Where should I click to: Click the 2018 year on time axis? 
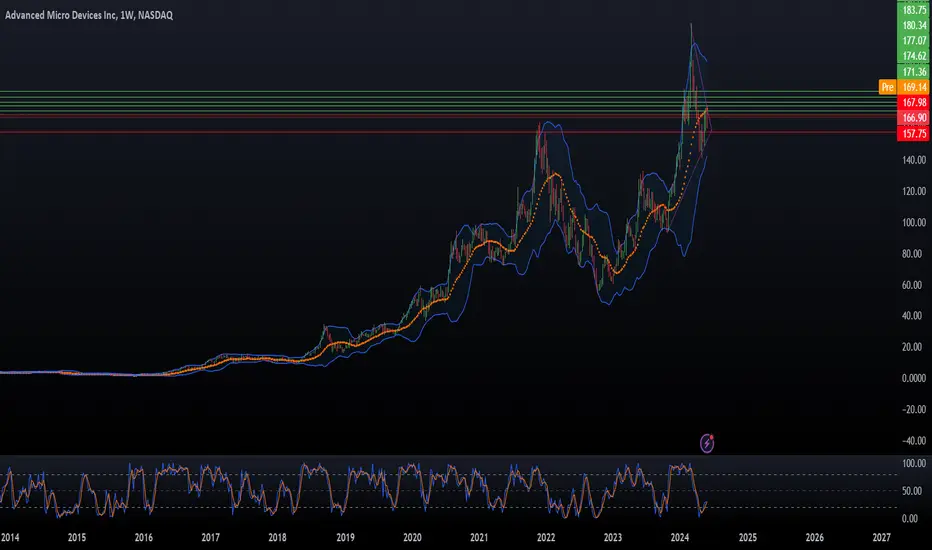[x=277, y=538]
